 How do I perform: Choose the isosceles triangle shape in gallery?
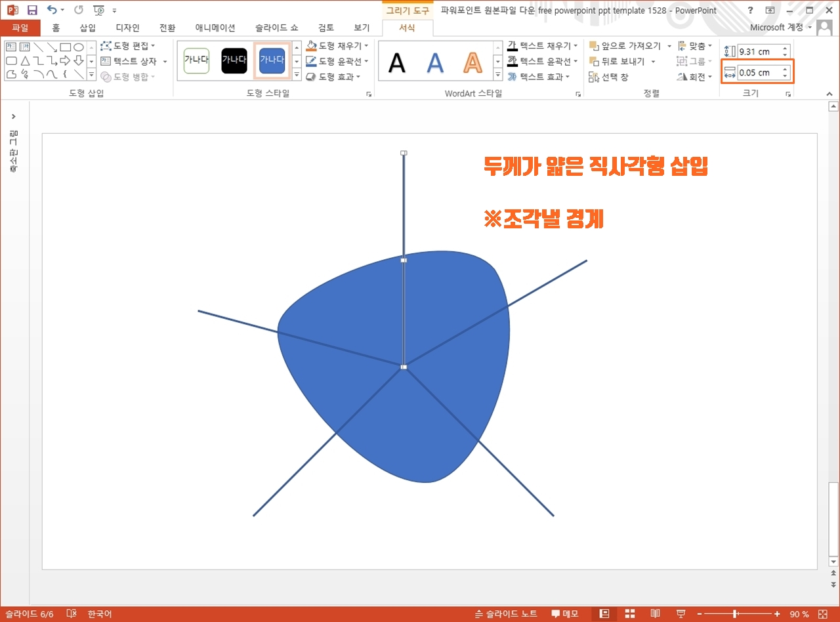[25, 60]
